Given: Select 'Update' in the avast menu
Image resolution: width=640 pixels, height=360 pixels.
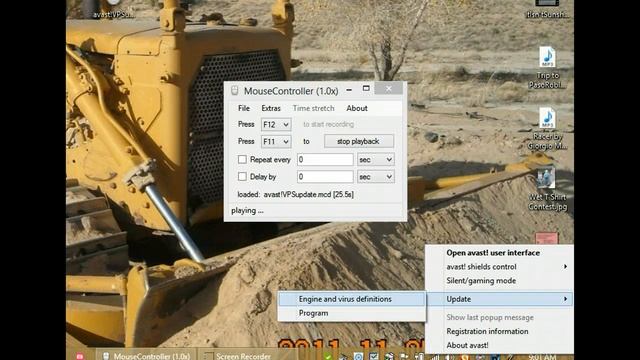Looking at the screenshot, I should (x=499, y=299).
